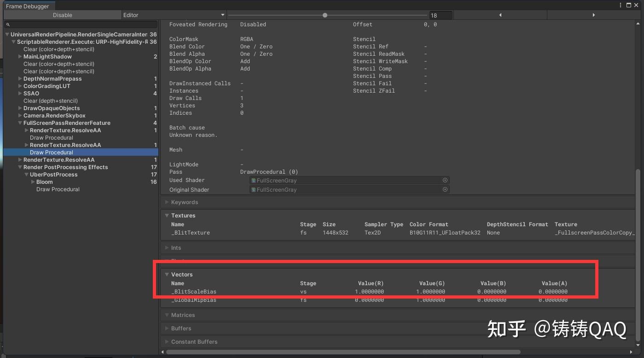Viewport: 644px width, 358px height.
Task: Expand the Ints section
Action: tap(167, 248)
